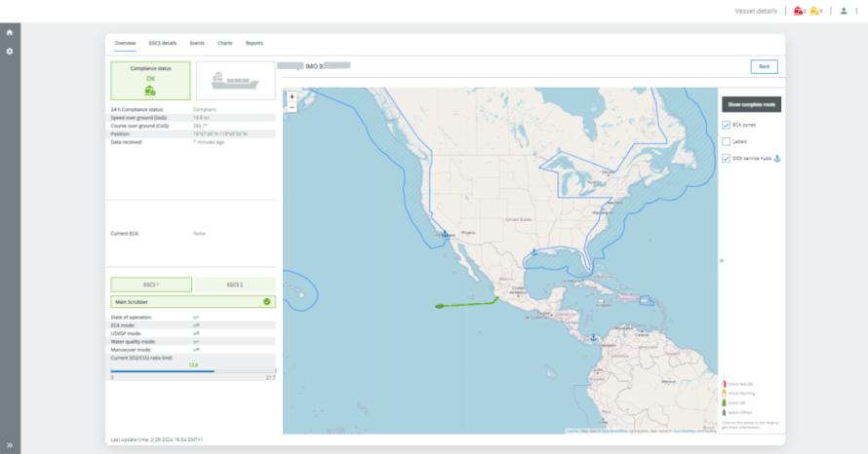Click the green vessel marker on the map

(439, 306)
